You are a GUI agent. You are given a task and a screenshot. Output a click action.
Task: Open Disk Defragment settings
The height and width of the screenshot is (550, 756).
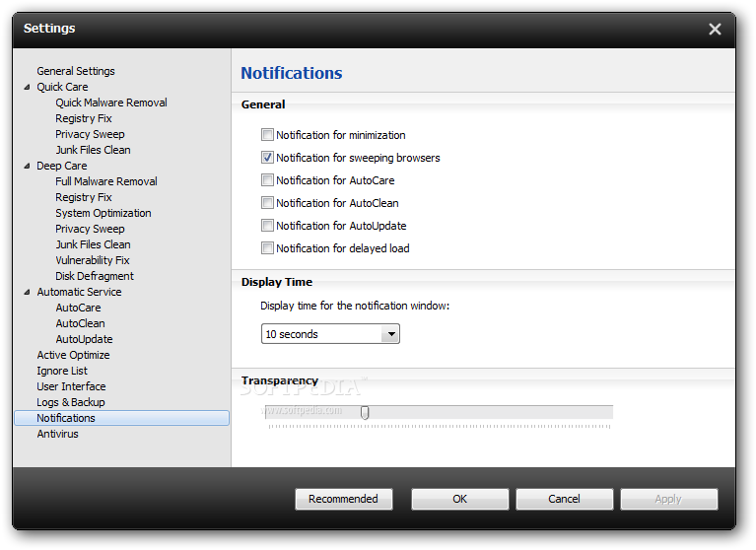pos(95,276)
